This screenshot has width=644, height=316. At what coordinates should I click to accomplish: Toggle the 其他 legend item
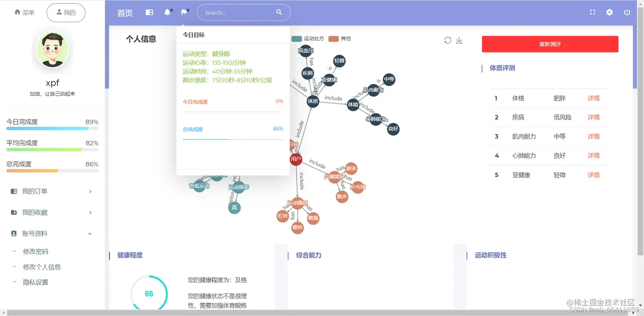coord(342,38)
